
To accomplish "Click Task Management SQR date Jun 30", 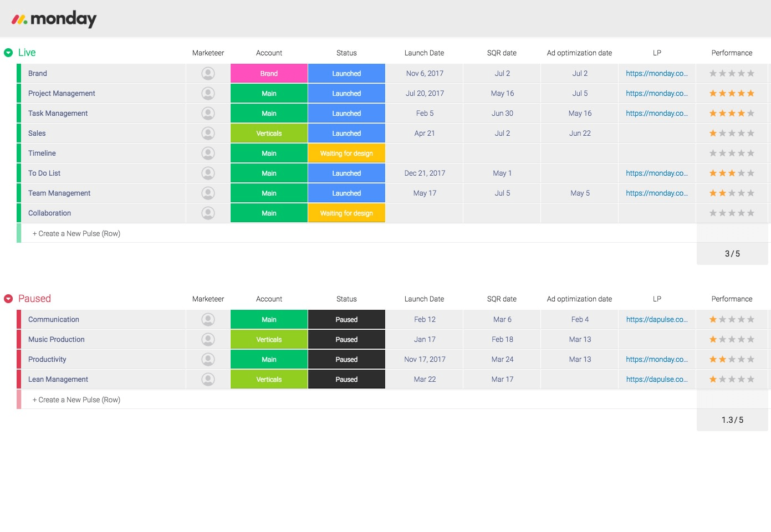I will click(x=502, y=113).
